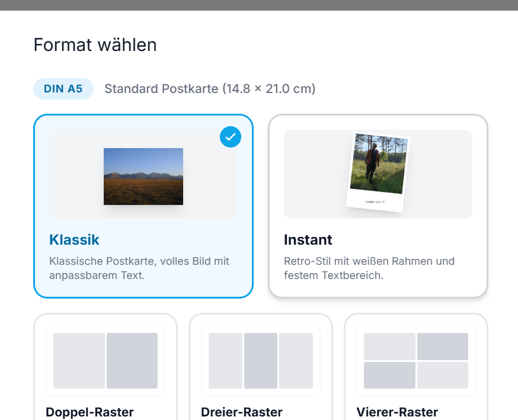Image resolution: width=518 pixels, height=420 pixels.
Task: Click the Doppel-Raster two-panel layout preview
Action: (x=105, y=361)
